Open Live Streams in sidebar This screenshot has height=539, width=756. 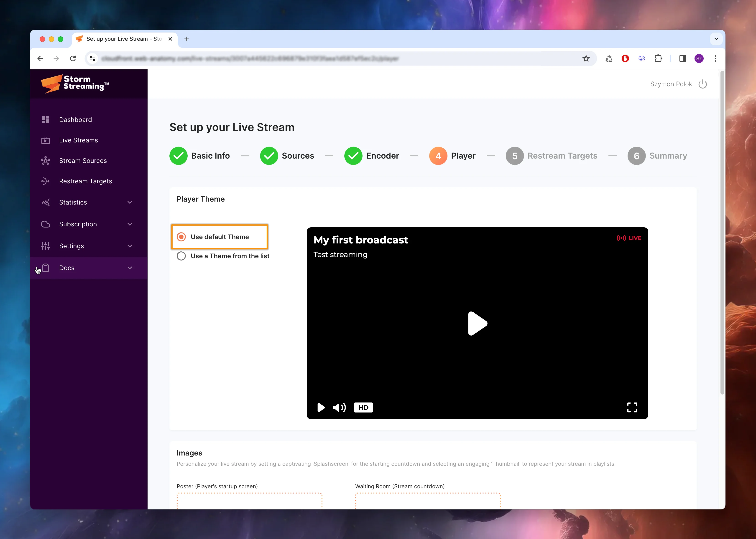pyautogui.click(x=78, y=140)
